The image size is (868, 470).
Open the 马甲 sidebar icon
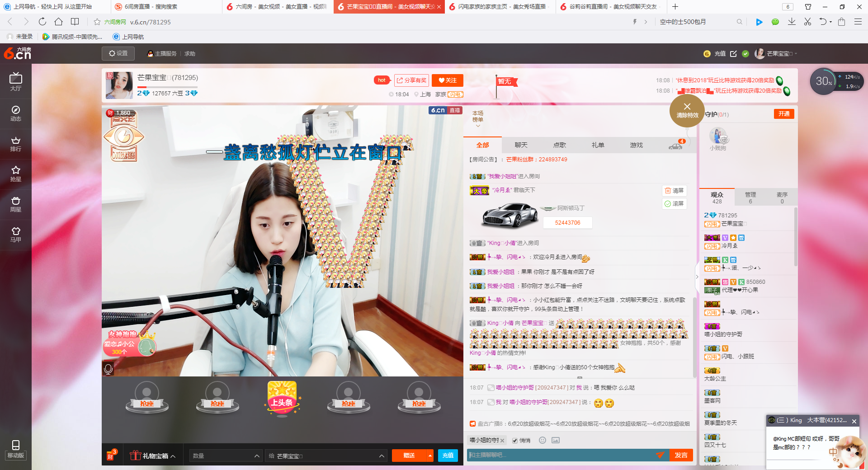[x=16, y=235]
